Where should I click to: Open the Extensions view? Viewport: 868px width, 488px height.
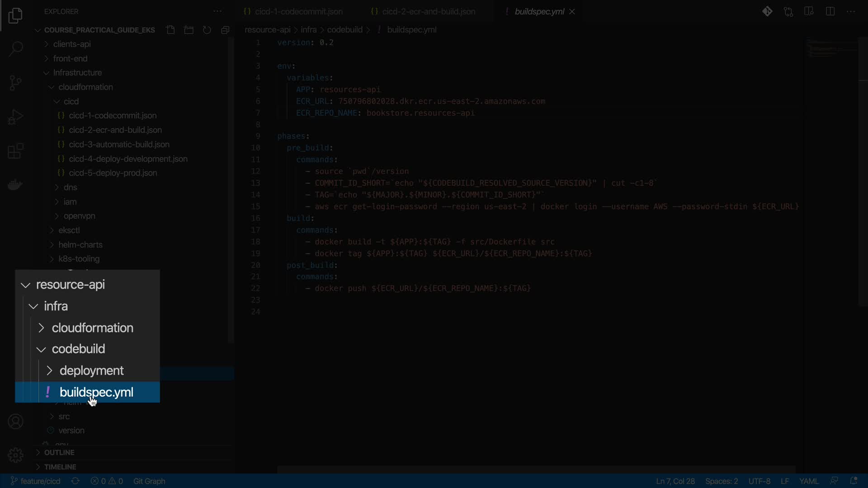point(15,151)
